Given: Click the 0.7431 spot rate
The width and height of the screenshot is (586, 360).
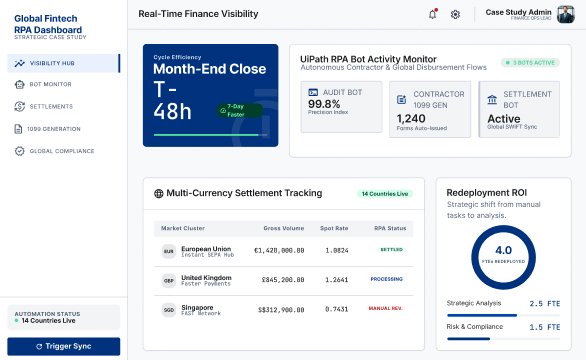Looking at the screenshot, I should (x=337, y=310).
